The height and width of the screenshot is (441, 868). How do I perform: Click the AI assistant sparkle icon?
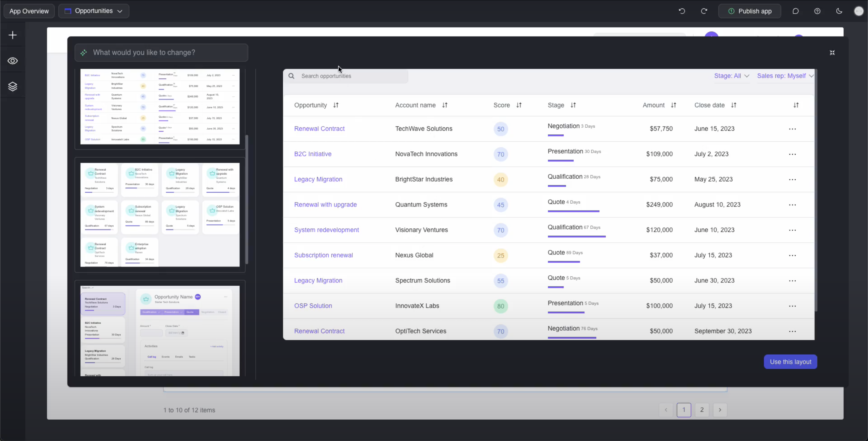84,52
